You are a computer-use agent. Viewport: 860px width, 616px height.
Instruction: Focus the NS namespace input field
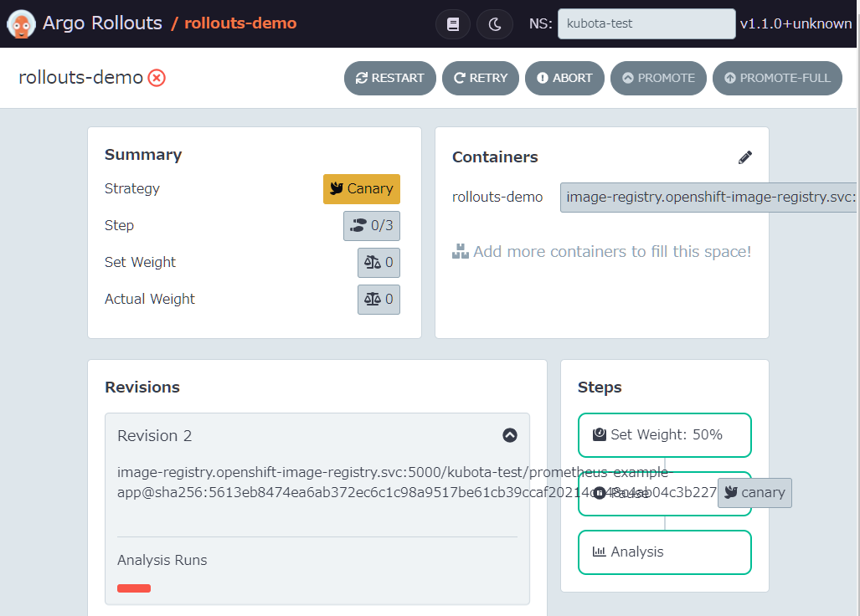pyautogui.click(x=646, y=23)
